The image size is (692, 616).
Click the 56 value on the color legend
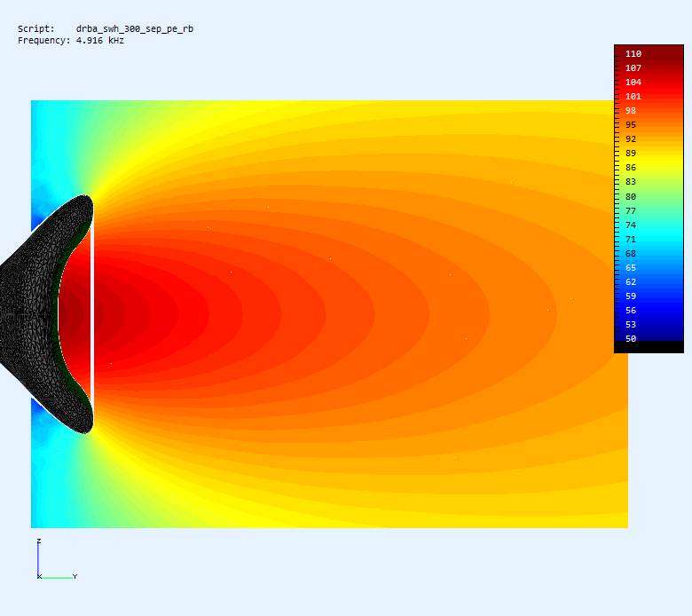[631, 311]
